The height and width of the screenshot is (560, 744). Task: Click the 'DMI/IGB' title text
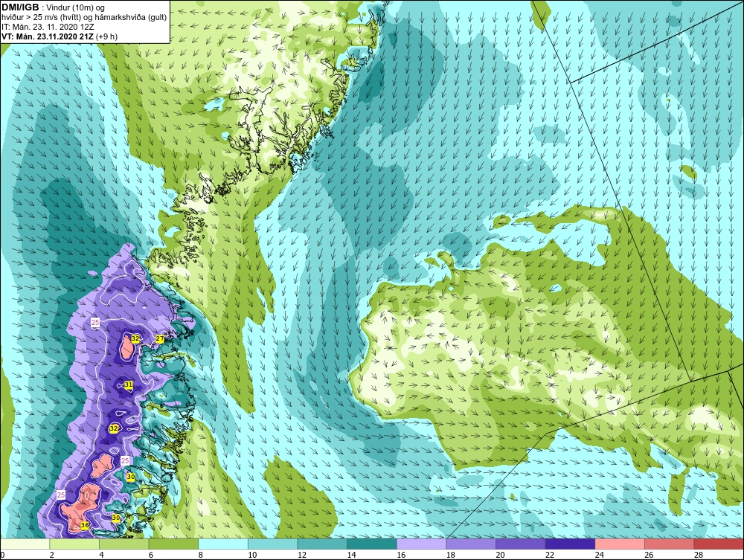(20, 7)
